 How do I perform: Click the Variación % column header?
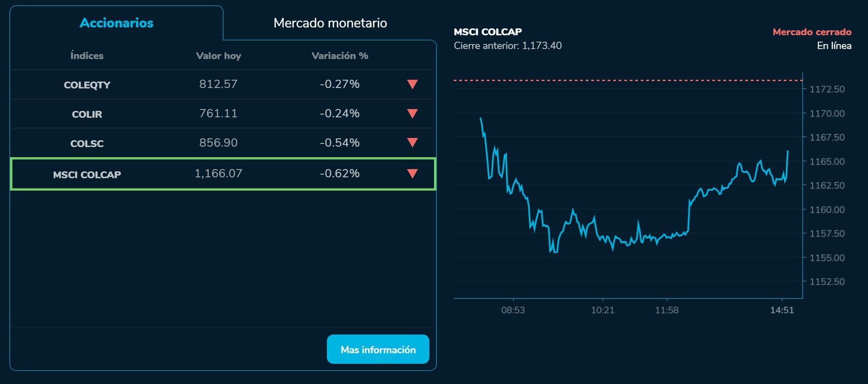click(x=340, y=56)
